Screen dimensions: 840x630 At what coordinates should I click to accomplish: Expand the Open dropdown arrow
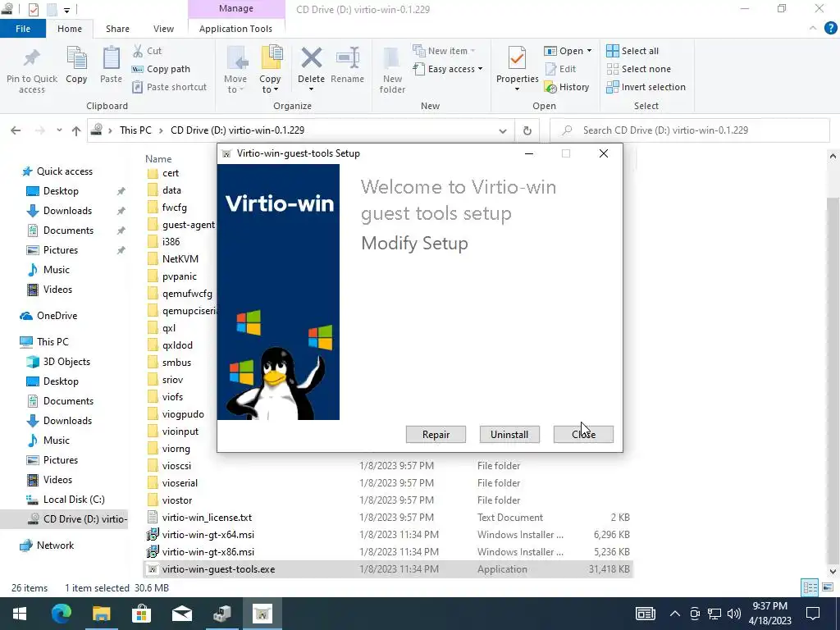point(589,51)
